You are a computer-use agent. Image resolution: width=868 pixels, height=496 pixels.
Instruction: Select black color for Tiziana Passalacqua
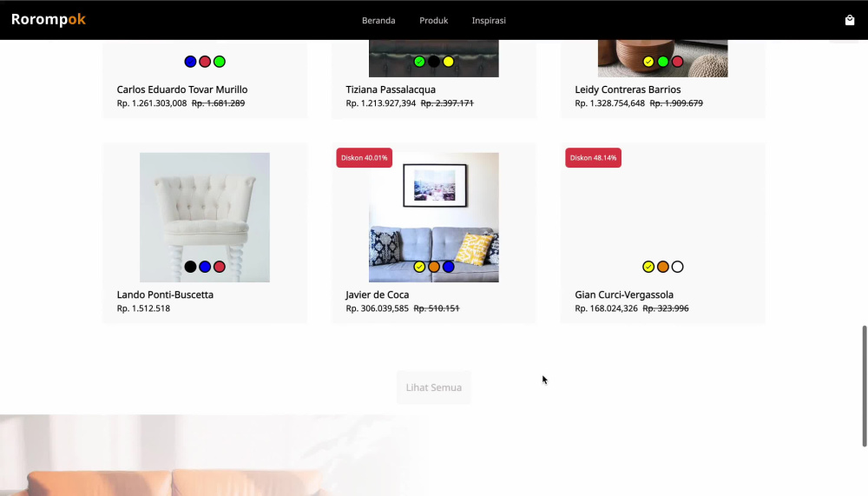(434, 62)
